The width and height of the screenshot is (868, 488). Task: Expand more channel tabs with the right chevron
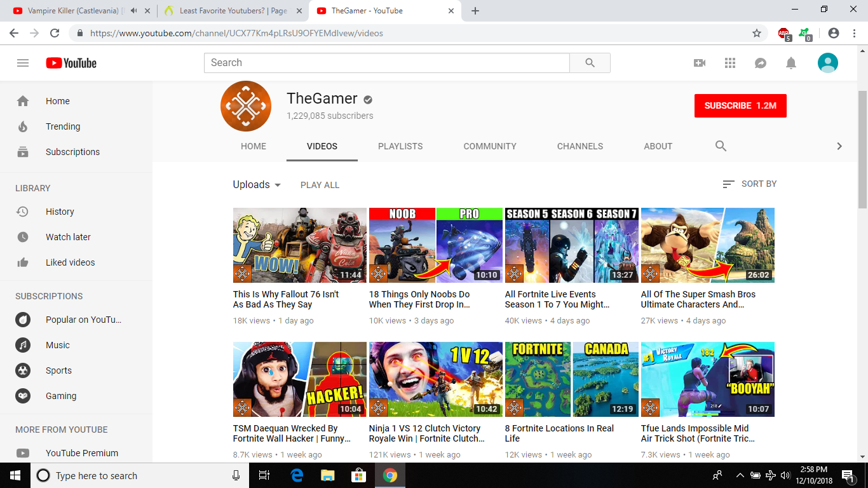point(839,146)
